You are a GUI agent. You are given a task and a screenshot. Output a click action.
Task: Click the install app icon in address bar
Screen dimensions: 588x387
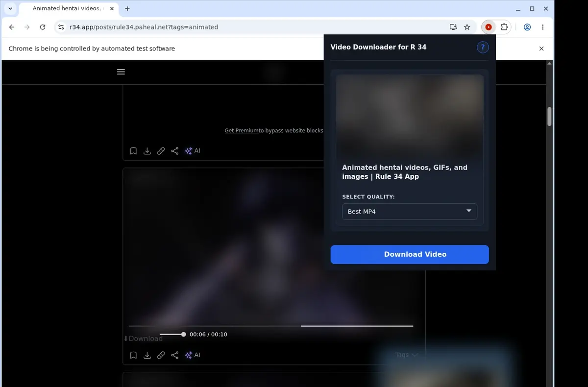453,27
